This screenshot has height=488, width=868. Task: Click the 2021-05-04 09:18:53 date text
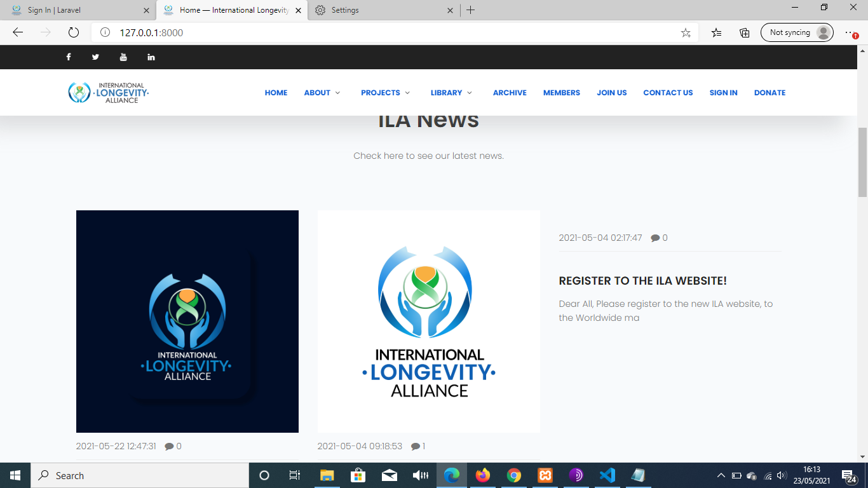360,447
